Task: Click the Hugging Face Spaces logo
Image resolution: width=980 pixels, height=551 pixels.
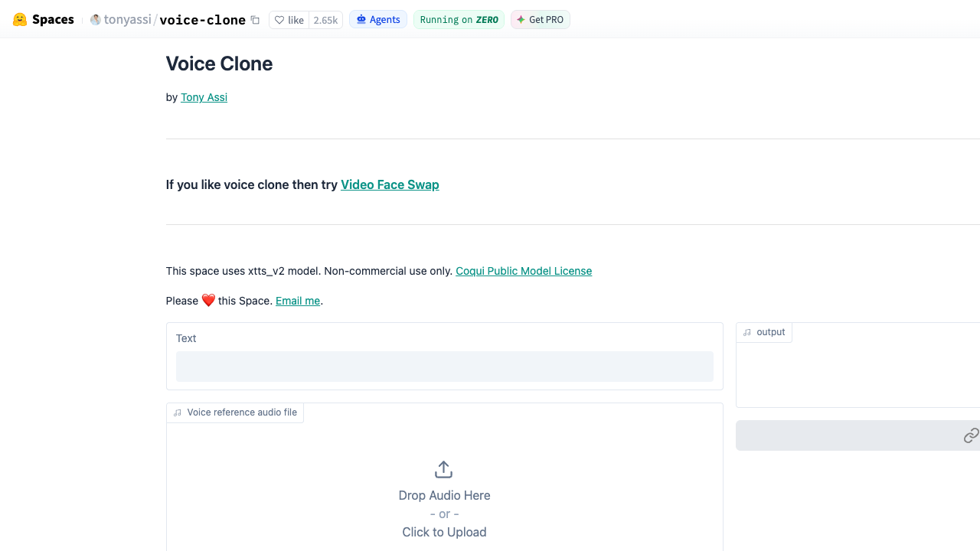Action: coord(20,20)
